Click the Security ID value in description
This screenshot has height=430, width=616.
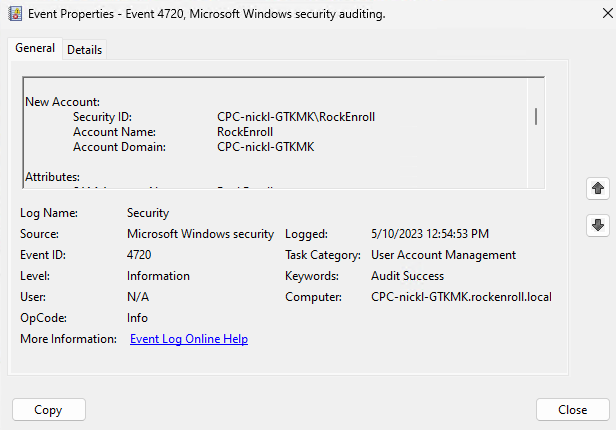tap(295, 117)
